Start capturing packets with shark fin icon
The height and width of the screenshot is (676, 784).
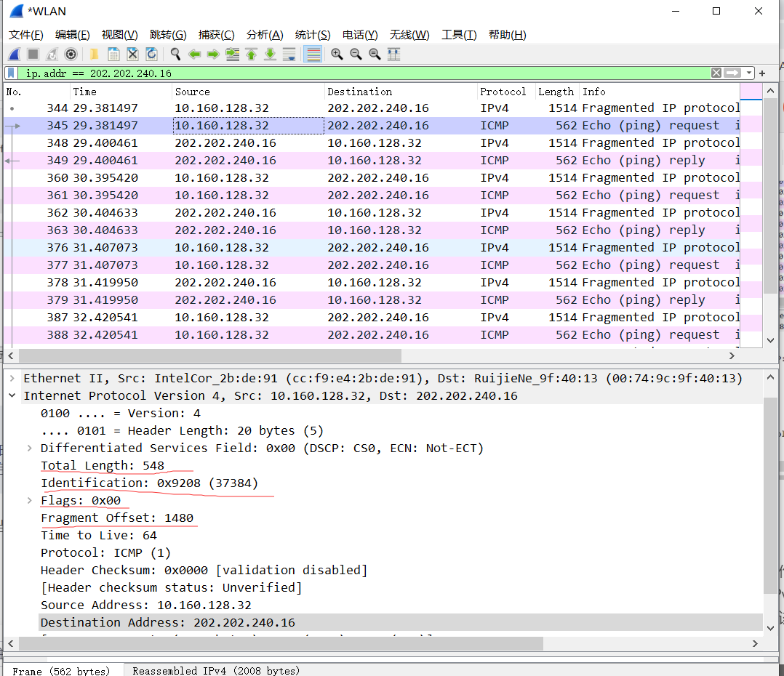coord(15,54)
